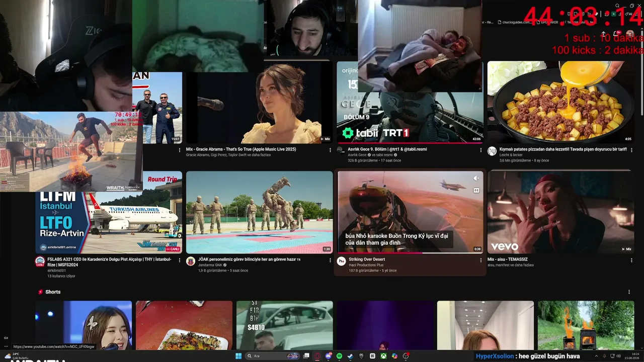644x362 pixels.
Task: Open Steam from the taskbar
Action: click(350, 356)
